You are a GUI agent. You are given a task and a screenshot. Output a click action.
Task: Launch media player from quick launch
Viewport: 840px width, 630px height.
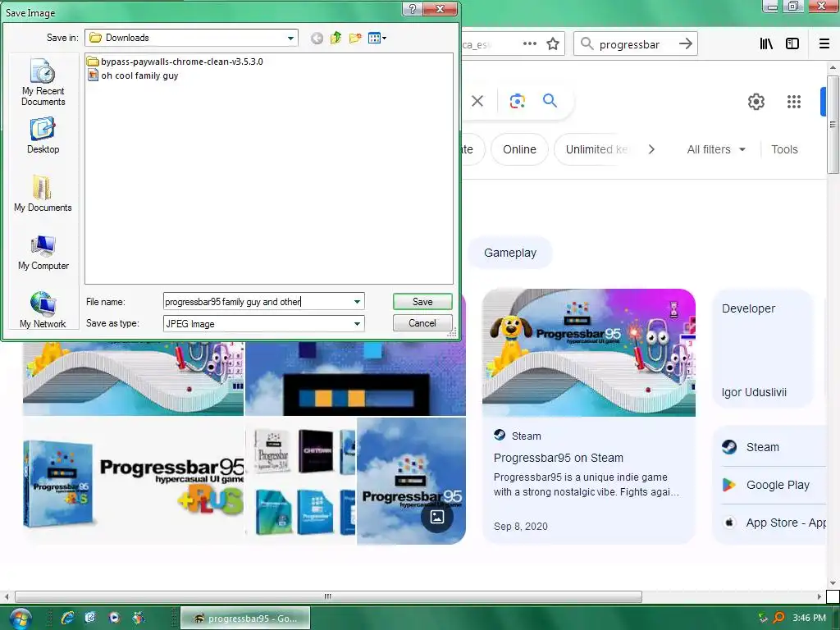pyautogui.click(x=114, y=619)
